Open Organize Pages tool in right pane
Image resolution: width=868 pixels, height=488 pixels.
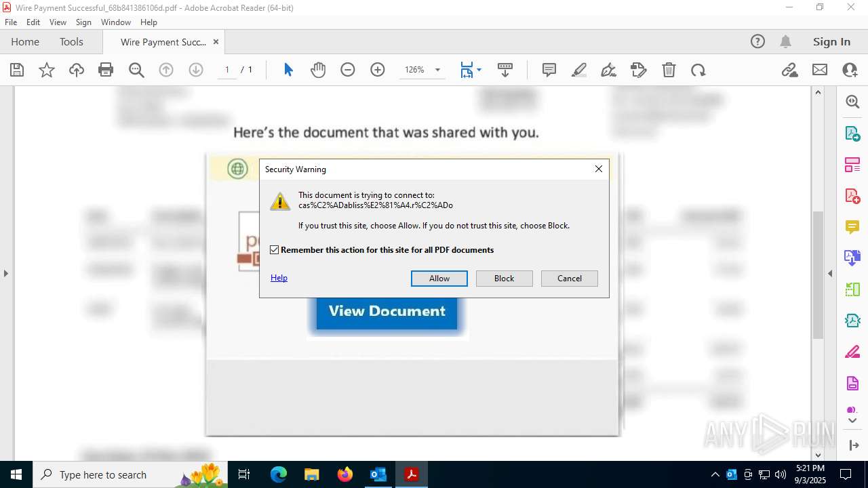[x=852, y=165]
